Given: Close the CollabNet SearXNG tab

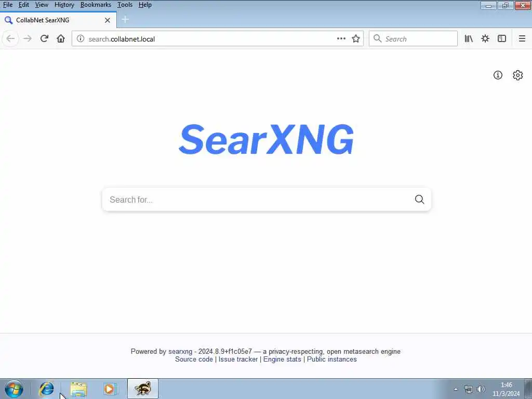Looking at the screenshot, I should (107, 20).
